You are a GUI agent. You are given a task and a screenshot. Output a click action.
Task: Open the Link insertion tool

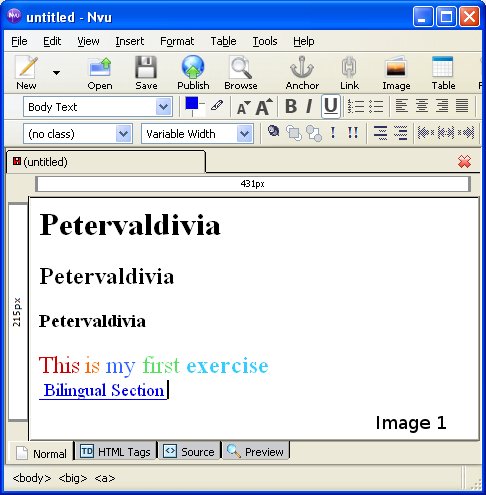pyautogui.click(x=349, y=67)
